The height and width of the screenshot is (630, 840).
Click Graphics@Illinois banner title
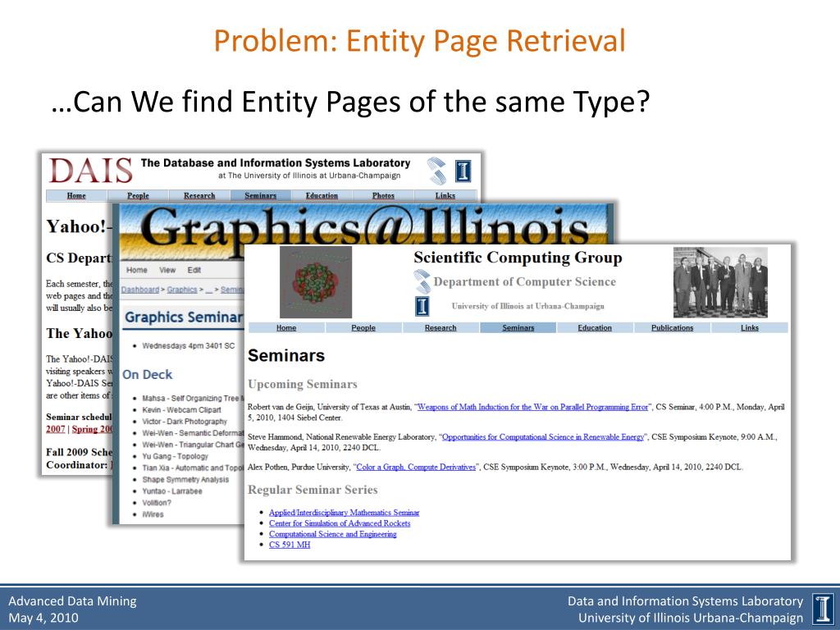coord(366,227)
